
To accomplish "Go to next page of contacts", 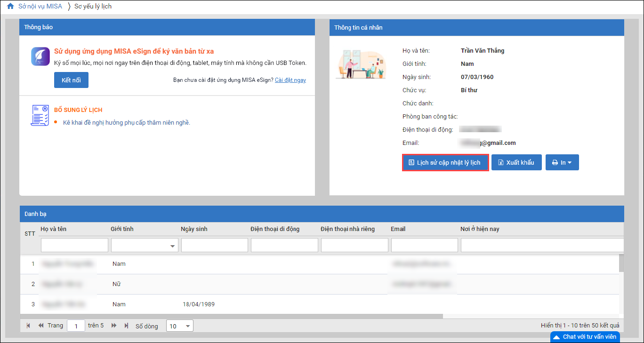I will tap(114, 326).
